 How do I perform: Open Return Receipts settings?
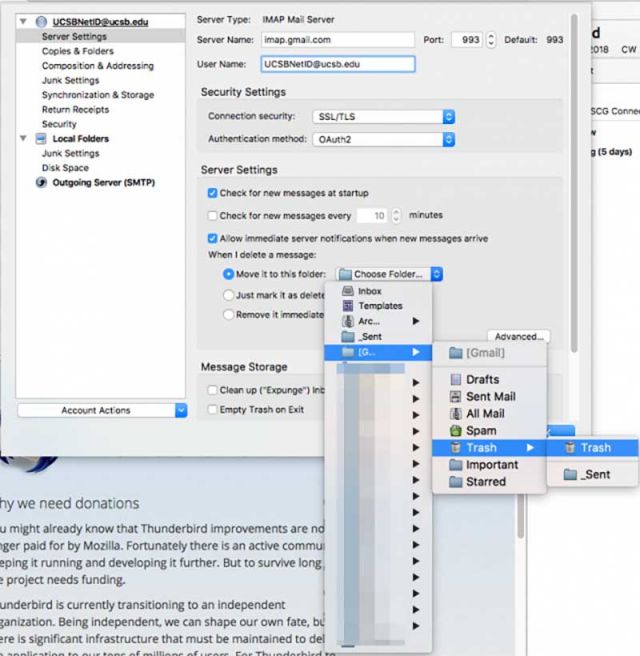click(x=75, y=110)
